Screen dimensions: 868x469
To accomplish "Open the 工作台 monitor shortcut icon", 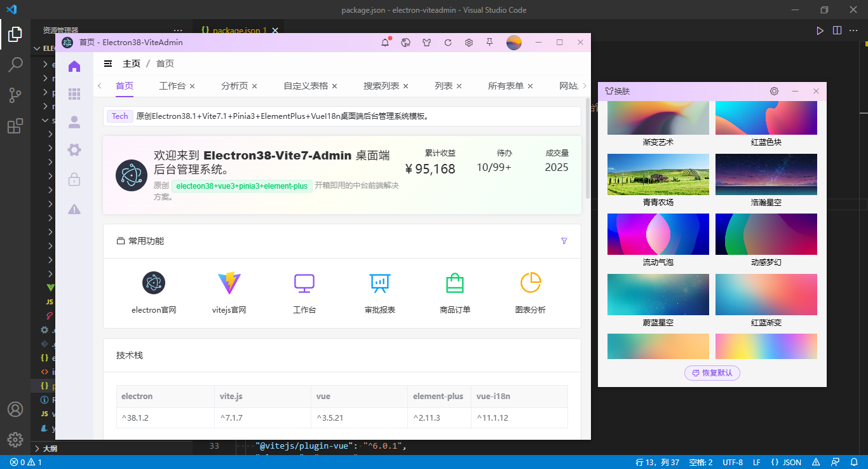I will point(304,283).
